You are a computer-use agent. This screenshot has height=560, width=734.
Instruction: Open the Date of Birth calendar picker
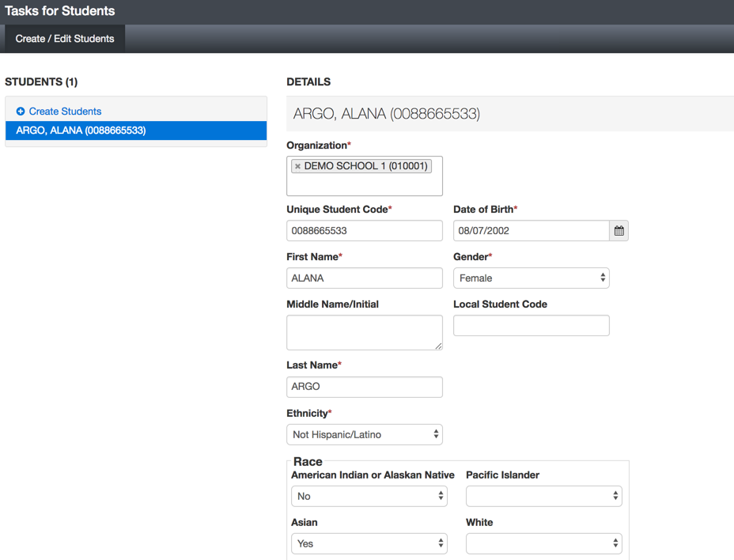click(619, 231)
